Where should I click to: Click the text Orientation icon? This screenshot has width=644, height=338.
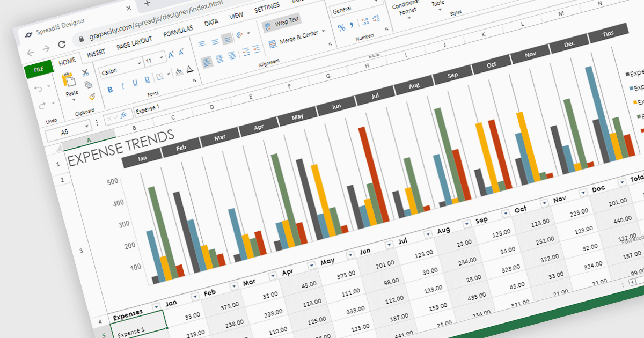click(x=239, y=35)
